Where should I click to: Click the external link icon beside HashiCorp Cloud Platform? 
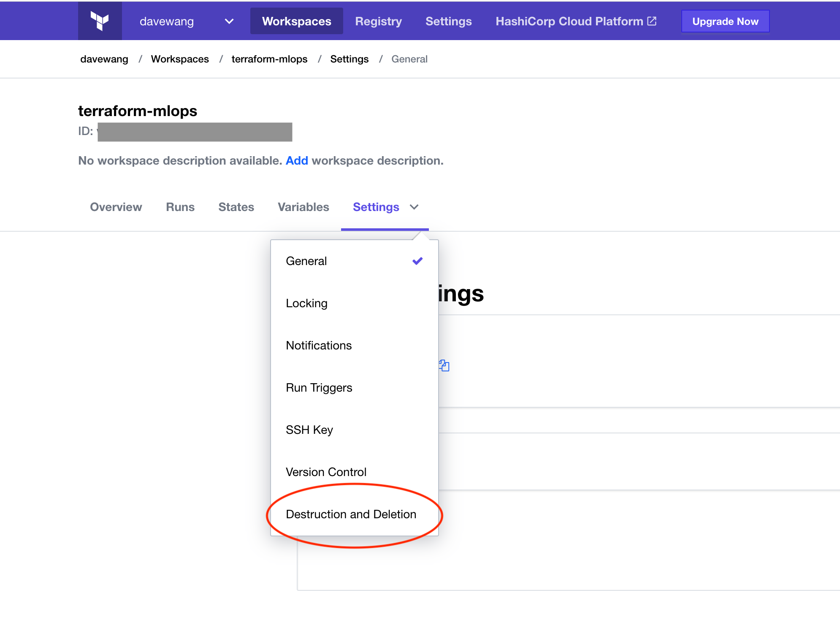click(x=652, y=21)
